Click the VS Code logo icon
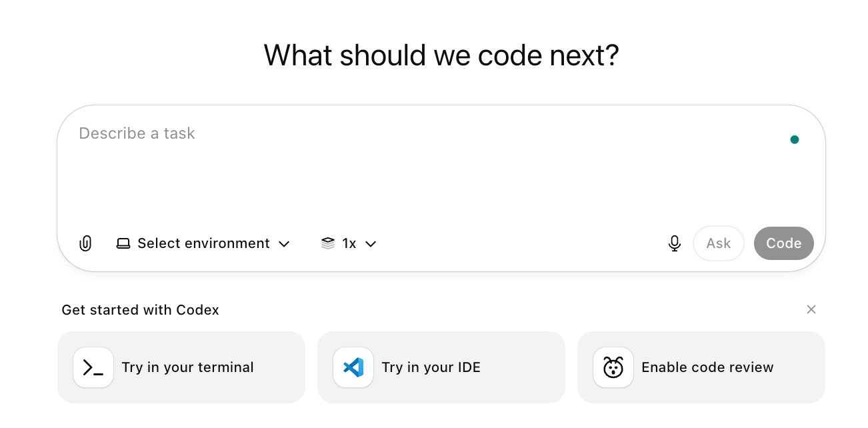Viewport: 868px width, 428px height. [x=353, y=367]
